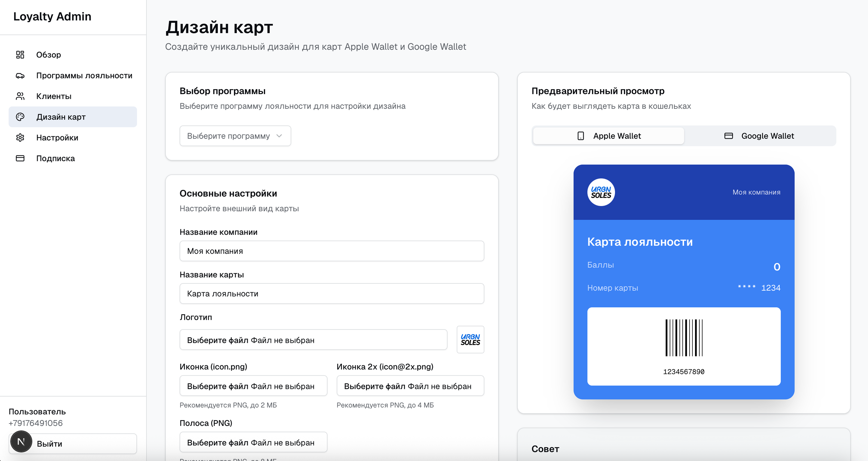This screenshot has width=868, height=461.
Task: Click the Название компании input field
Action: [332, 251]
